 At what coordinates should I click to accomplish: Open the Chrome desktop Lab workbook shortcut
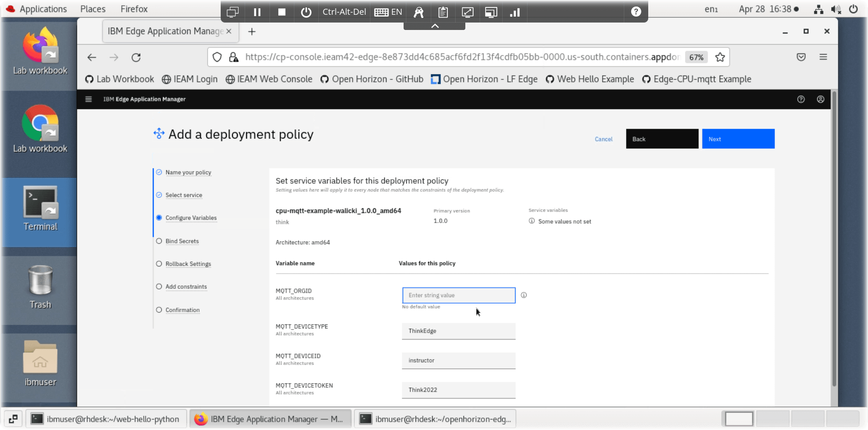click(x=40, y=129)
